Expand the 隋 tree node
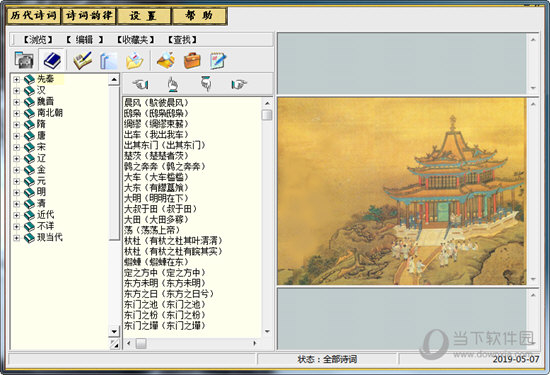This screenshot has width=550, height=375. 16,125
